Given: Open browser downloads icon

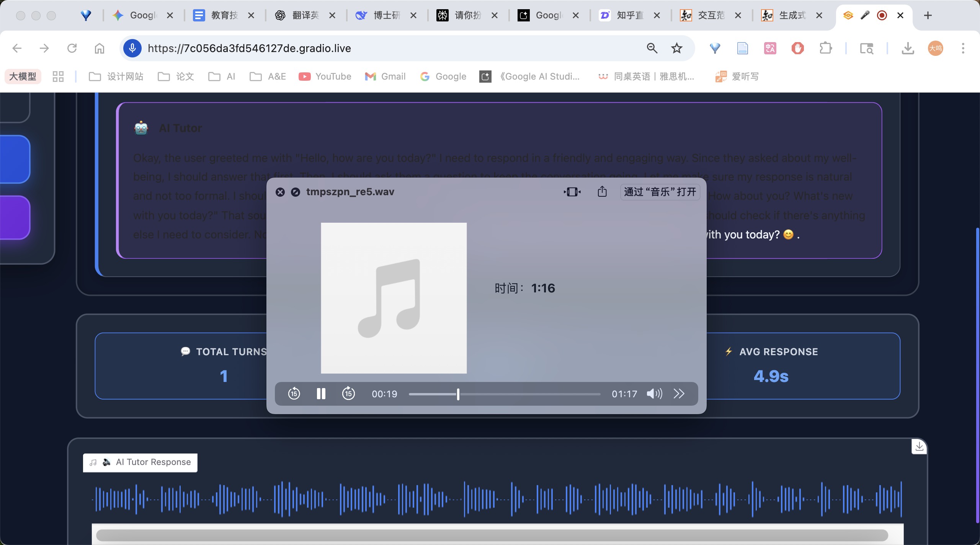Looking at the screenshot, I should [x=908, y=48].
